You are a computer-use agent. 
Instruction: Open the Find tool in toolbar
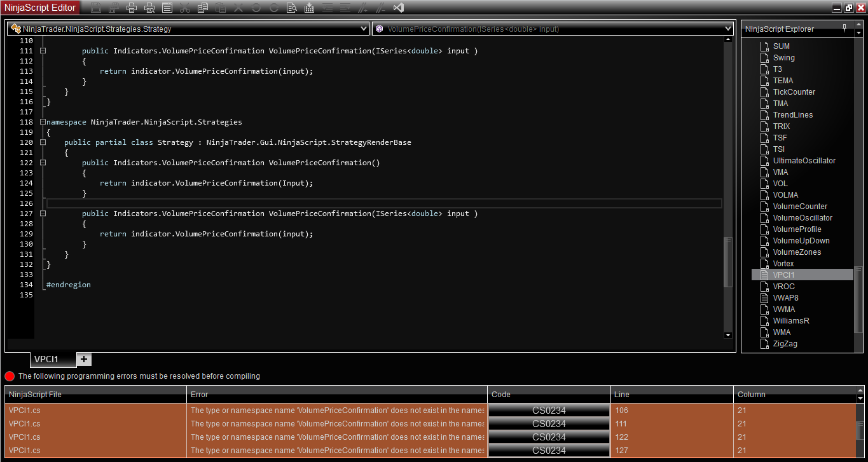click(x=292, y=8)
